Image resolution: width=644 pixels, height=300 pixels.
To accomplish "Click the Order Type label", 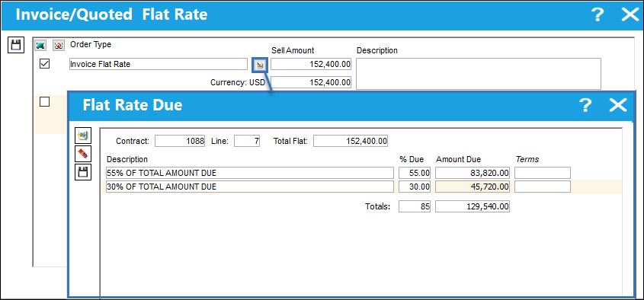I will (x=91, y=44).
